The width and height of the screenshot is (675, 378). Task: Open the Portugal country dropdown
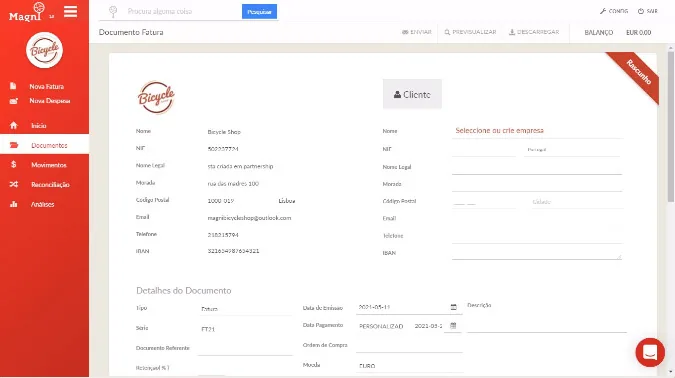572,150
